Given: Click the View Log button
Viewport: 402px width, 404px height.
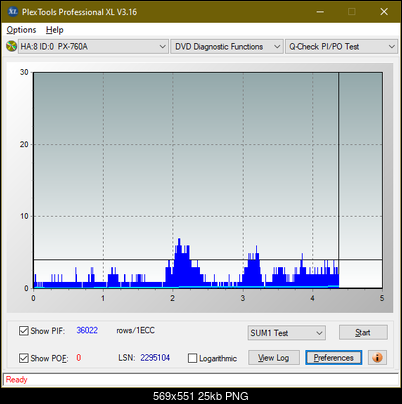Looking at the screenshot, I should (274, 358).
